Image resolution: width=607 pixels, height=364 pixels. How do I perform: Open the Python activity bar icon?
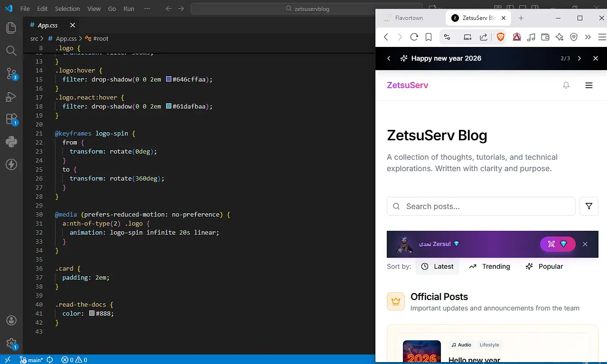[x=11, y=142]
